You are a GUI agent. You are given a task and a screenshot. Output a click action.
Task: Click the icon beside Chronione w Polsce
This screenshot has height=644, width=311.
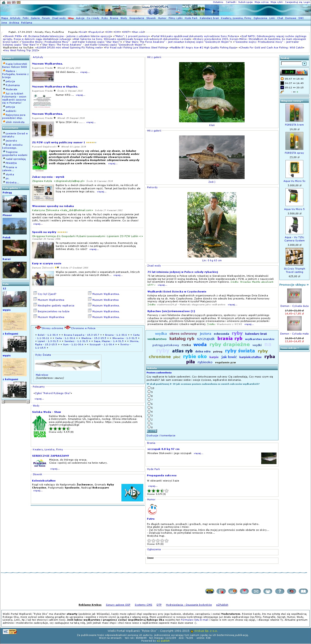click(67, 328)
